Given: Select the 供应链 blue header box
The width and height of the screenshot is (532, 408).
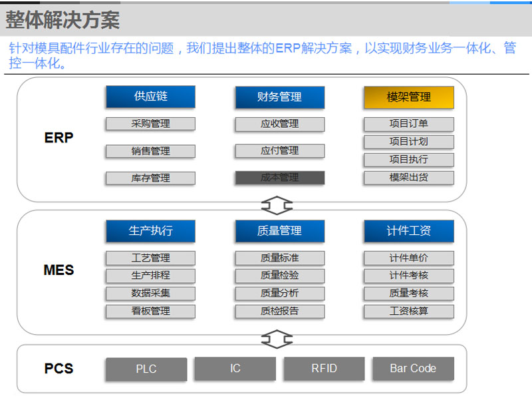Looking at the screenshot, I should tap(150, 97).
